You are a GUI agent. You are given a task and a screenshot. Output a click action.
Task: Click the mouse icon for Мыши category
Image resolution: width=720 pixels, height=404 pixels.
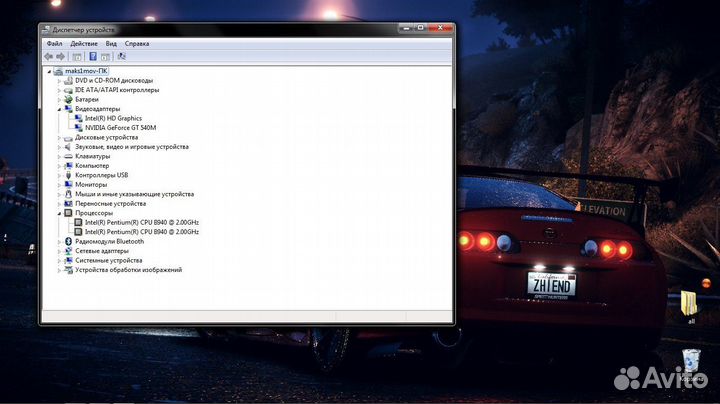tap(68, 194)
